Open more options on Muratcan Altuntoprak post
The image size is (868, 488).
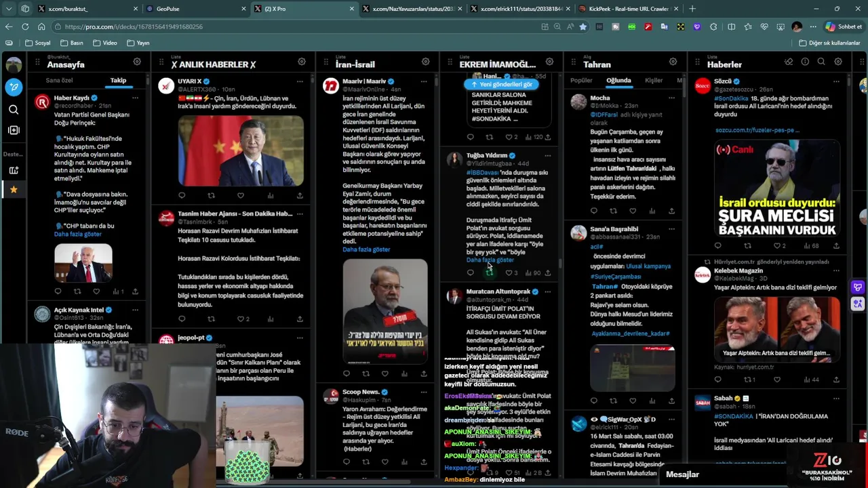[x=547, y=292]
